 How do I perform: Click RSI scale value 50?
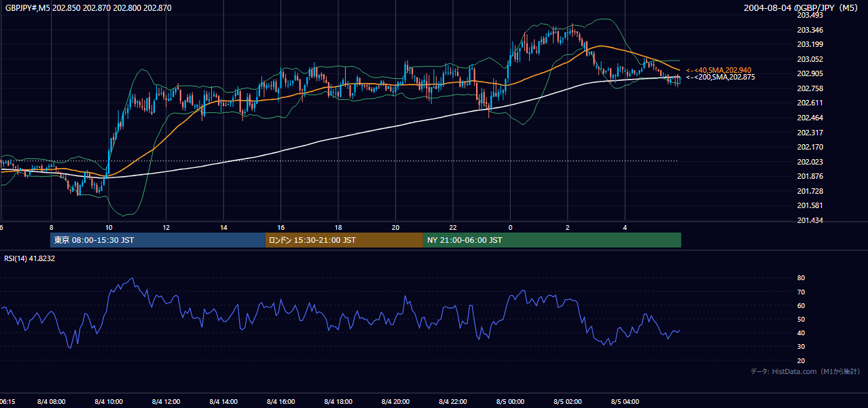click(x=801, y=319)
